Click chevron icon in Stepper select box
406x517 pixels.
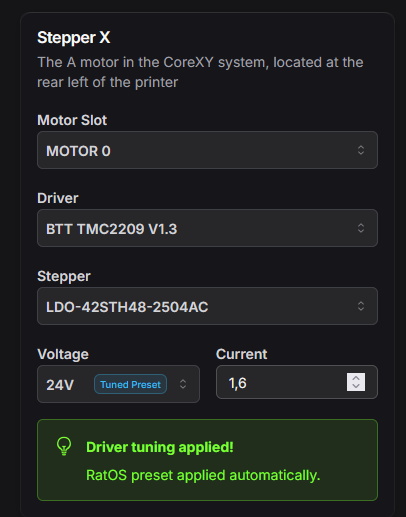361,306
